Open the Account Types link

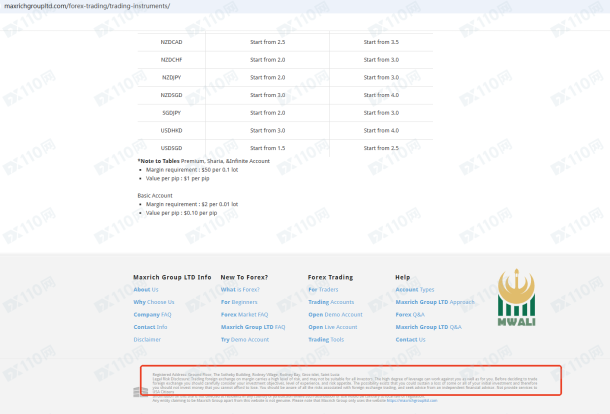415,289
